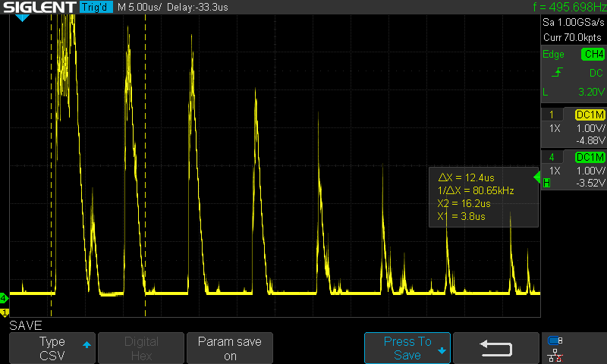607x364 pixels.
Task: Click the M 5.00us timebase readout
Action: click(x=139, y=7)
